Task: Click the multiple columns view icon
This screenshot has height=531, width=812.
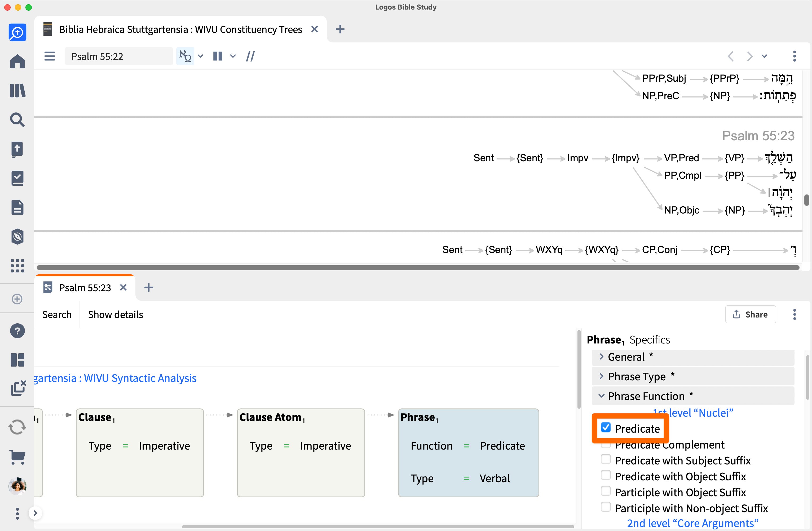Action: [x=218, y=56]
